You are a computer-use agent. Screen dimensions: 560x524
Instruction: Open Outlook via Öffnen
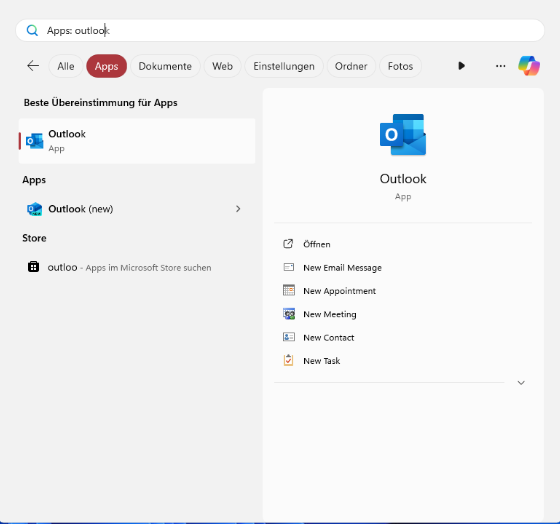pos(317,244)
